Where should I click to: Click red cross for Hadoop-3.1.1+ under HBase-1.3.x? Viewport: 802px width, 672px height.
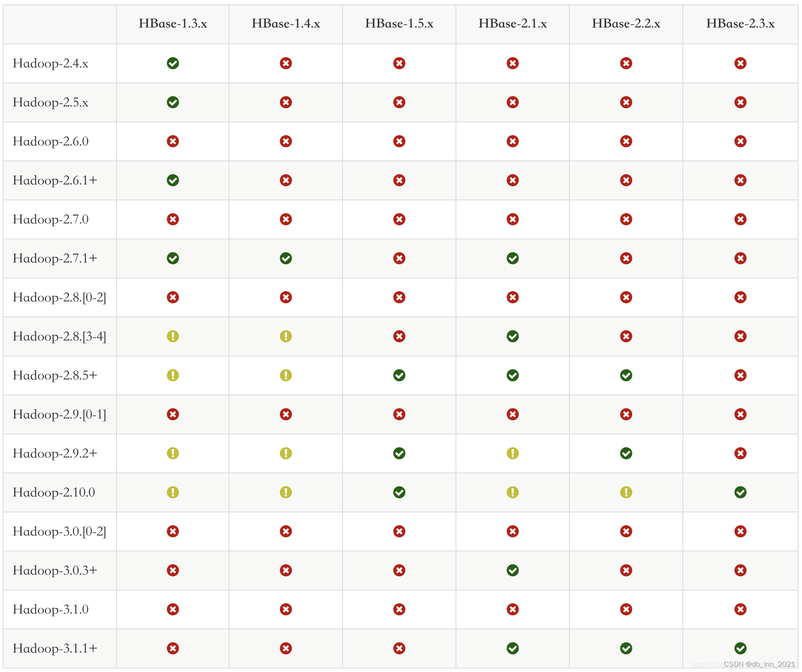[x=173, y=649]
